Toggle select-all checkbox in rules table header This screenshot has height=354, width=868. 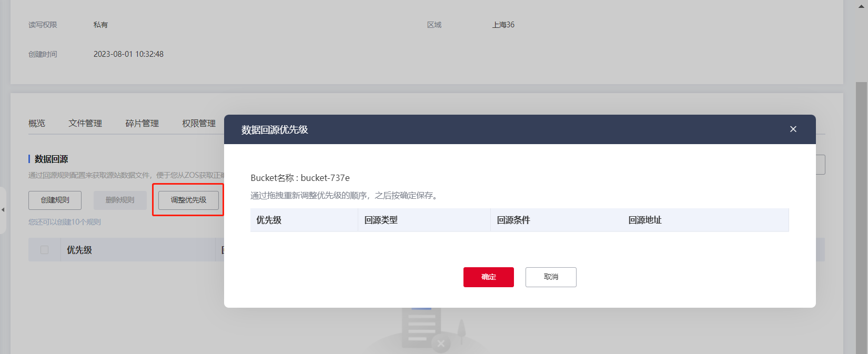[44, 250]
